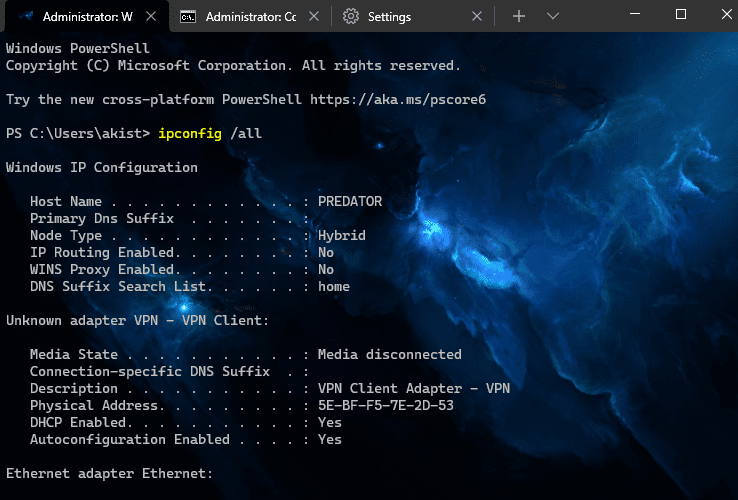This screenshot has height=500, width=738.
Task: Click the 'Connection-specific DNS Suffix' label
Action: tap(150, 371)
